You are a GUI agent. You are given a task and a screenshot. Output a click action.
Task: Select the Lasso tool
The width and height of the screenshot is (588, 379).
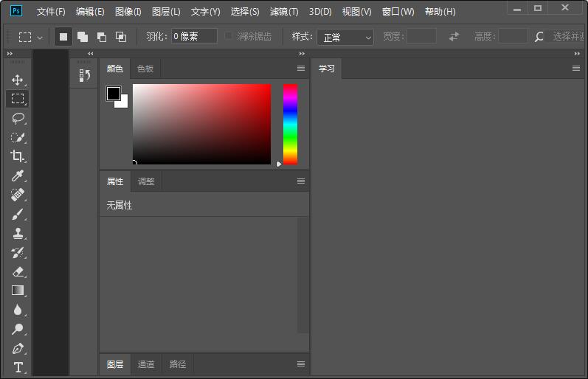click(x=18, y=118)
